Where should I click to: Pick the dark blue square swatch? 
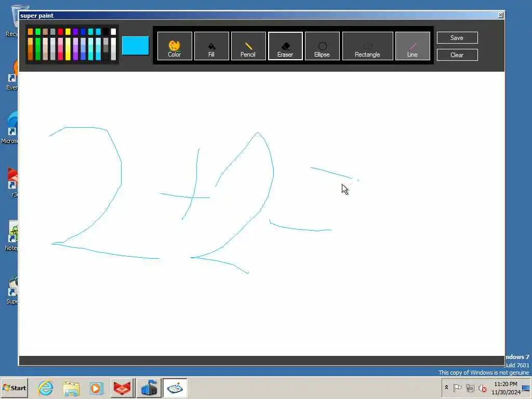click(x=83, y=32)
